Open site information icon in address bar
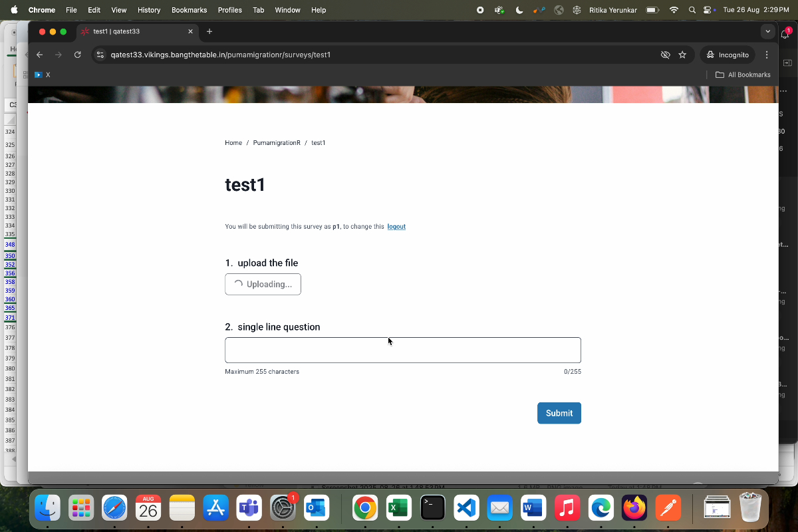This screenshot has width=798, height=532. (100, 55)
